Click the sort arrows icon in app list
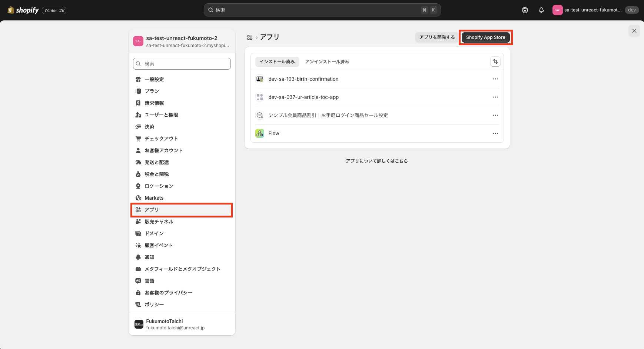Viewport: 644px width, 349px height. (x=495, y=62)
